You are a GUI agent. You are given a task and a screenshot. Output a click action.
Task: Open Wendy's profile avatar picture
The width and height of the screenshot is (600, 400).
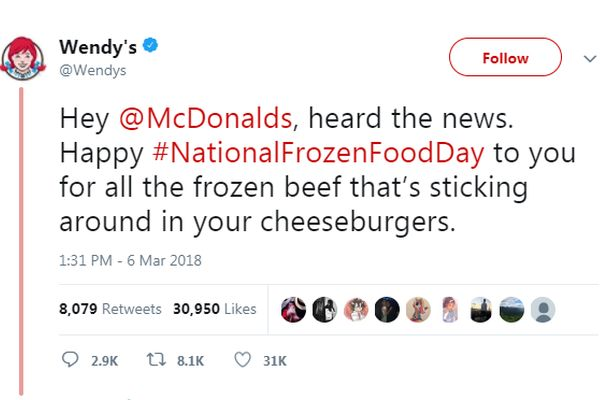[23, 59]
